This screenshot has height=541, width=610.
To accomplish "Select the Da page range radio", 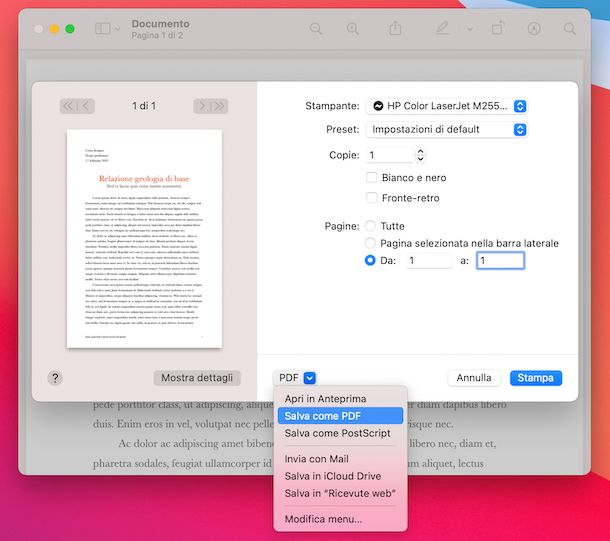I will click(370, 260).
